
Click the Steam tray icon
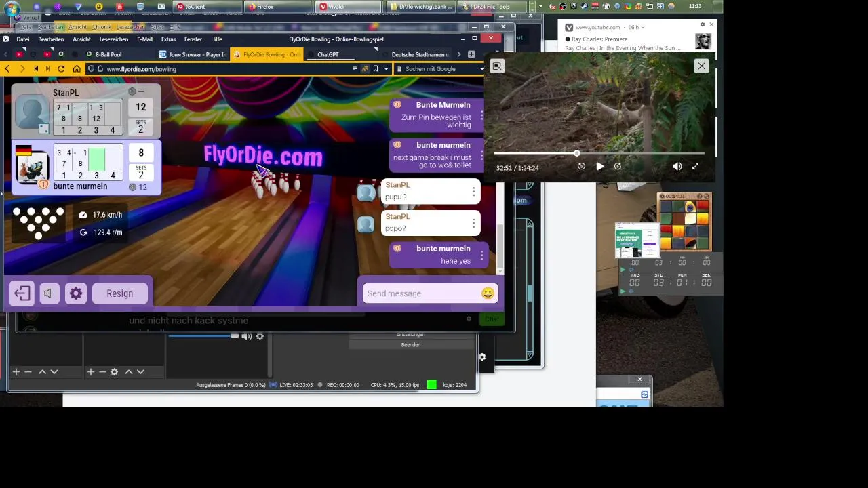pos(584,6)
